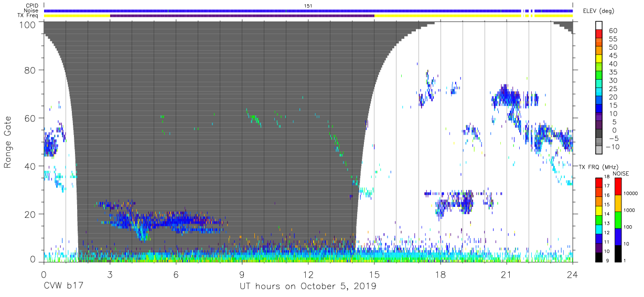The image size is (644, 297).
Task: Click the 'Range Gate' axis title
Action: point(8,142)
